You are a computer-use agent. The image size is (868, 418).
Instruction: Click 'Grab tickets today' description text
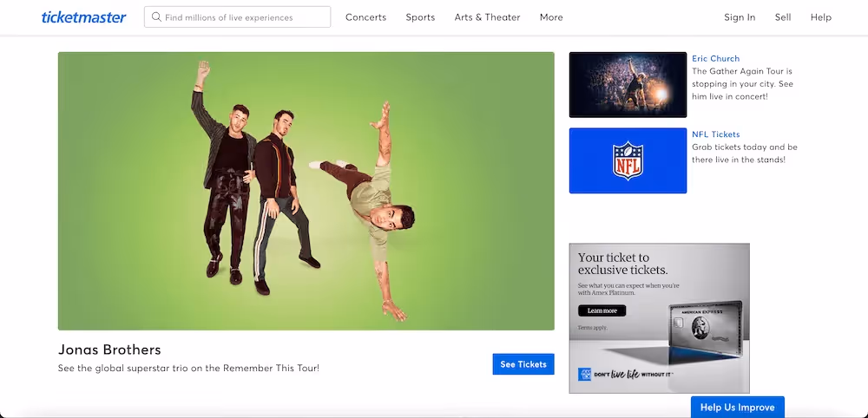pos(745,153)
